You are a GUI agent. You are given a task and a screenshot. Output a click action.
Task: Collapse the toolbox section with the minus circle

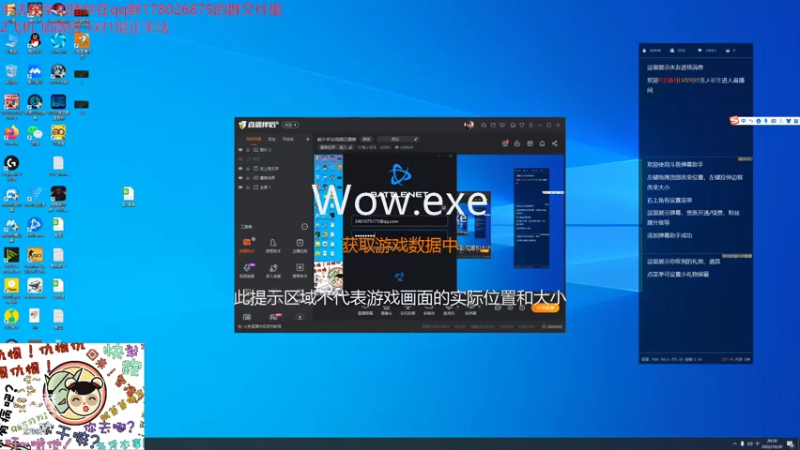tap(305, 227)
